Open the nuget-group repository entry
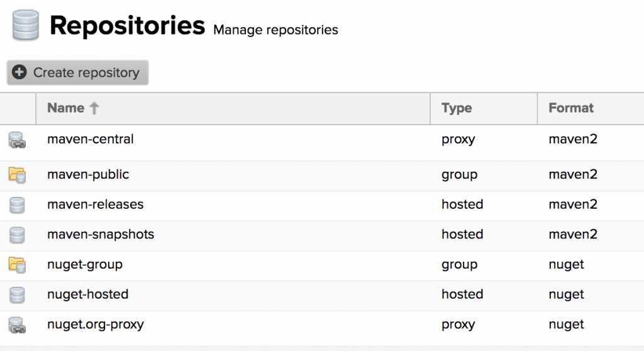The height and width of the screenshot is (351, 644). 85,265
